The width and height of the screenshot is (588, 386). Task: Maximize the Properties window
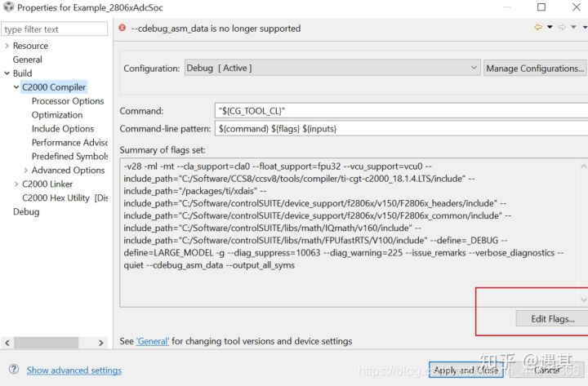coord(541,7)
